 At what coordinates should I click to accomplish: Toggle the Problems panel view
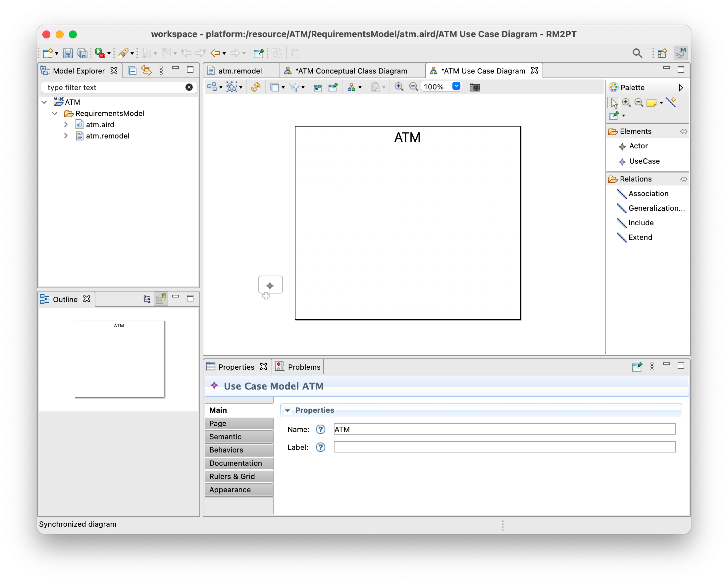pyautogui.click(x=304, y=366)
